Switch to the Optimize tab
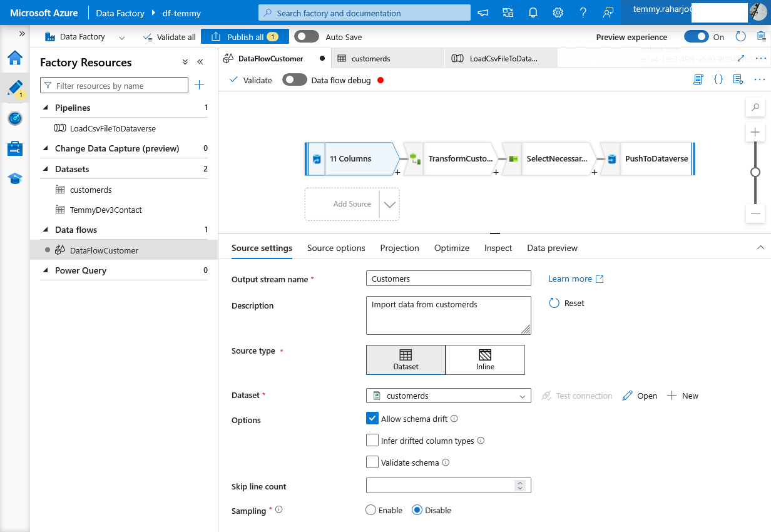771x532 pixels. pyautogui.click(x=452, y=248)
